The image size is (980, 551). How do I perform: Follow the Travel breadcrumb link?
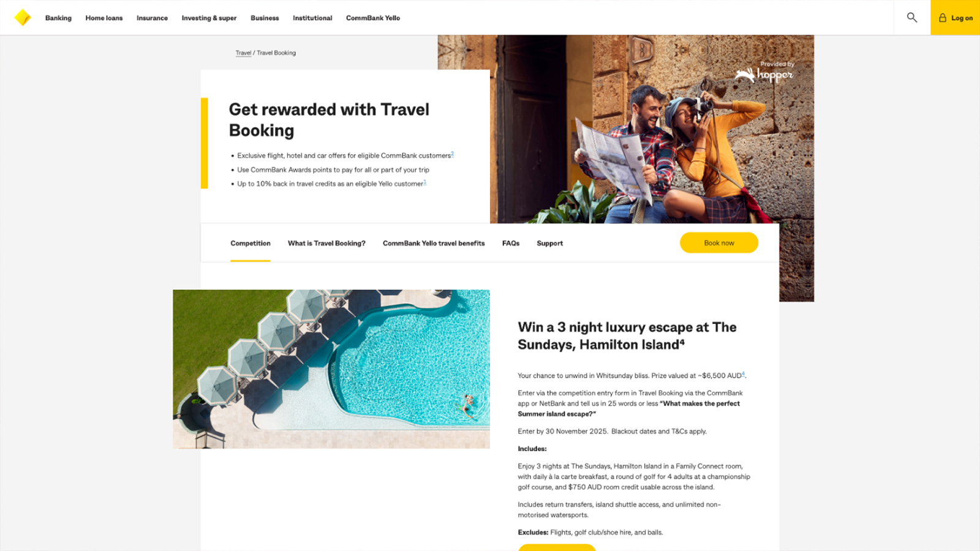[243, 53]
